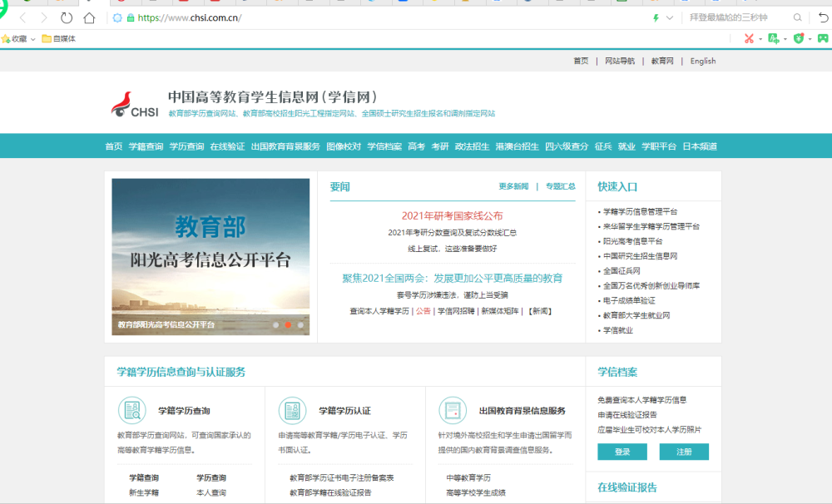This screenshot has height=504, width=832.
Task: Click the green gamepad icon
Action: click(x=823, y=38)
